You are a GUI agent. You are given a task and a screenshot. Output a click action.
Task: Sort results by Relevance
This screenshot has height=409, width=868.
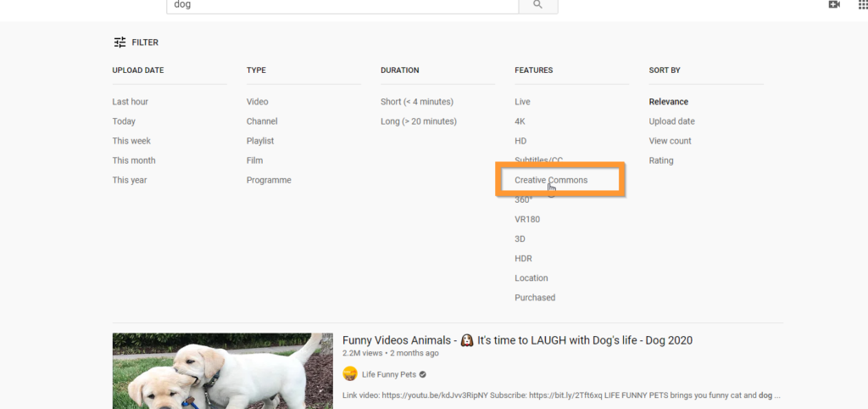(669, 102)
